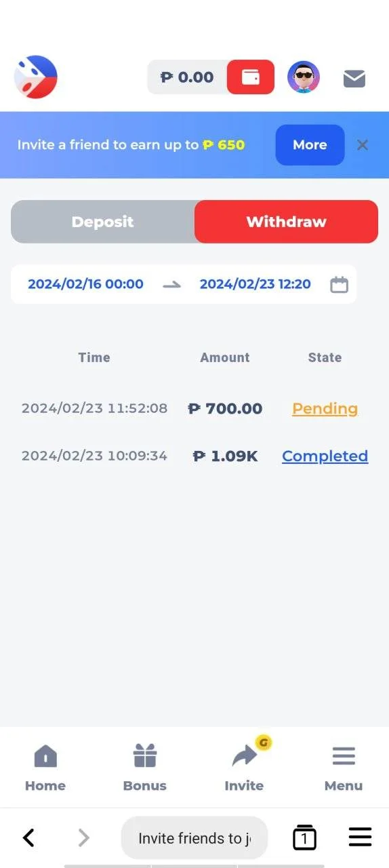Open the Pending status link

[x=325, y=409]
